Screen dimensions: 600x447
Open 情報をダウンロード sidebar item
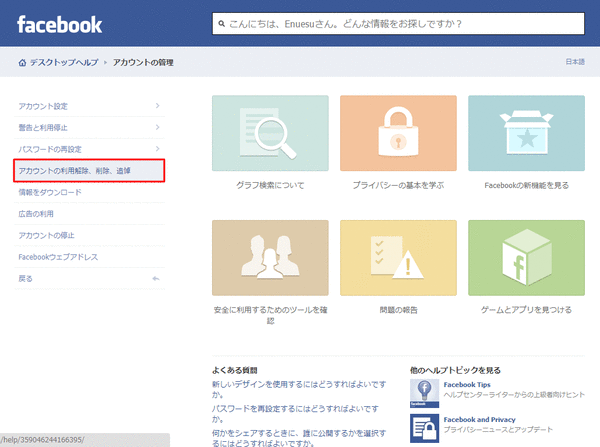[89, 192]
